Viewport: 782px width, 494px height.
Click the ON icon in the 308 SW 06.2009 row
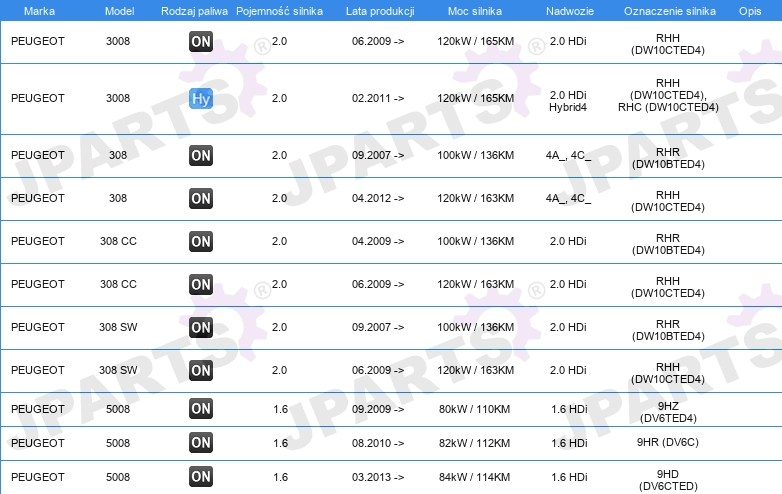[x=201, y=370]
